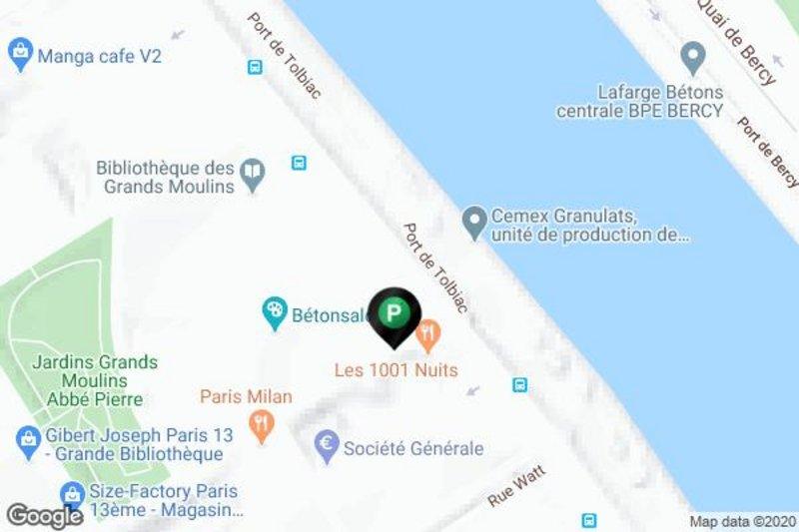Select the Cemex Granulats location pin

coord(475,222)
